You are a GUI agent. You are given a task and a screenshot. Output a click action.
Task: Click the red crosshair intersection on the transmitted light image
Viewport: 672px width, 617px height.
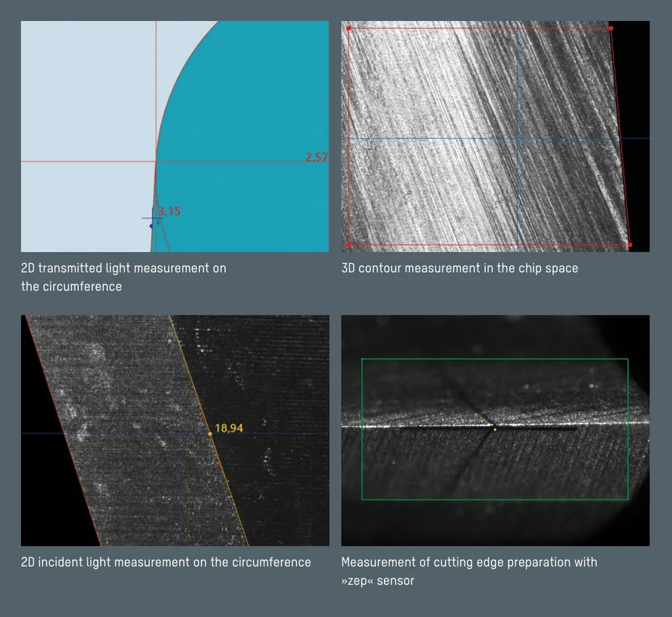156,161
